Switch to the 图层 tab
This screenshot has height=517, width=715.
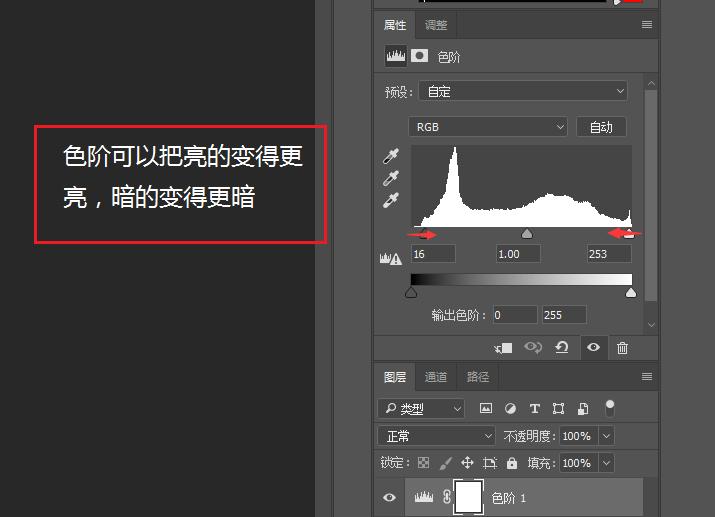click(395, 377)
